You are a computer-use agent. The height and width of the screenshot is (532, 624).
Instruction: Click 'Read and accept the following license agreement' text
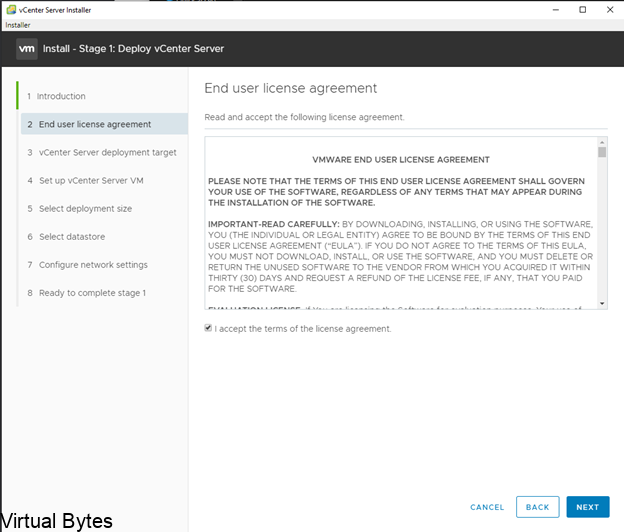tap(304, 117)
